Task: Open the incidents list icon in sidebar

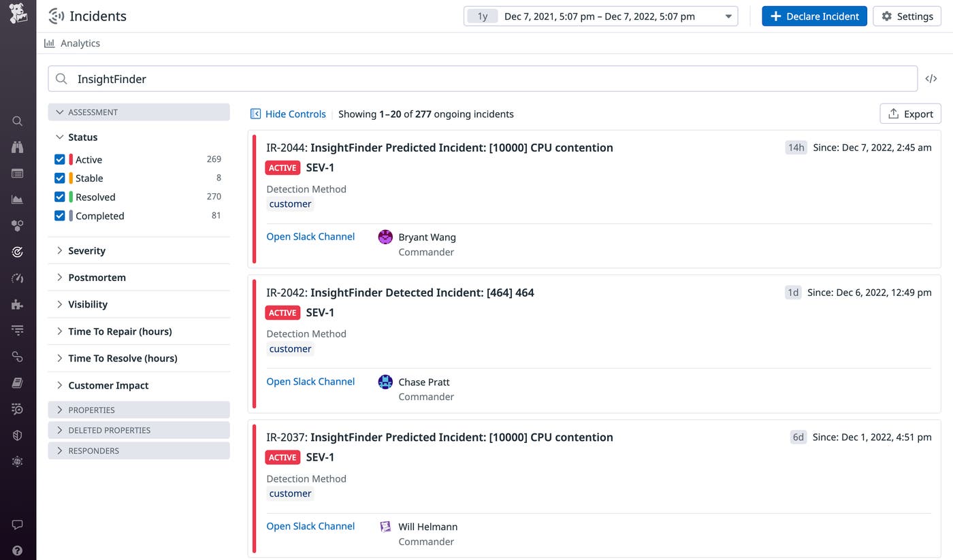Action: coord(17,173)
